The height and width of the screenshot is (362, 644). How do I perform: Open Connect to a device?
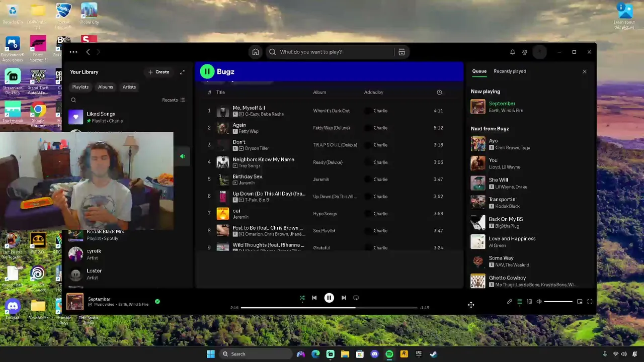tap(529, 302)
